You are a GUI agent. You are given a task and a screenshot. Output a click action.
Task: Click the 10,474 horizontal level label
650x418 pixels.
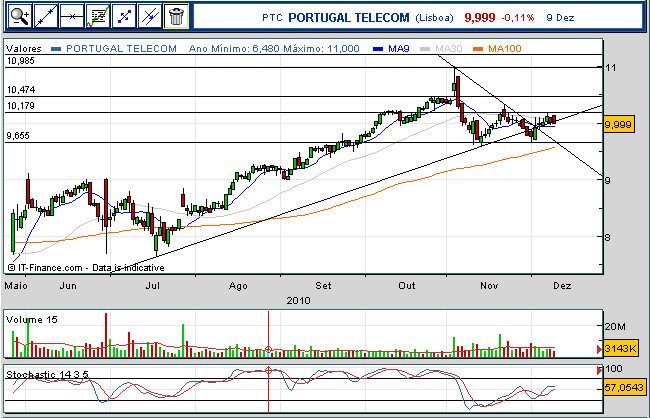click(x=21, y=90)
